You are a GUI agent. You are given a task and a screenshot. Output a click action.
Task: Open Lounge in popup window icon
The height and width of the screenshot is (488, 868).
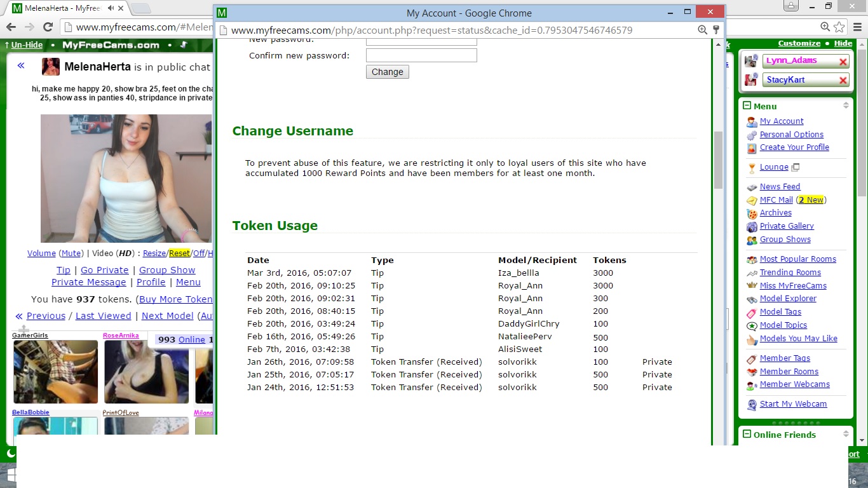point(795,167)
